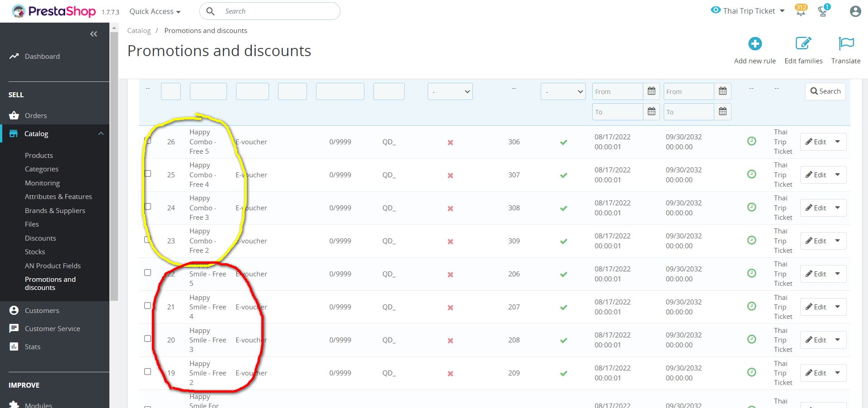Click the top Search input field
This screenshot has height=408, width=868.
tap(270, 11)
